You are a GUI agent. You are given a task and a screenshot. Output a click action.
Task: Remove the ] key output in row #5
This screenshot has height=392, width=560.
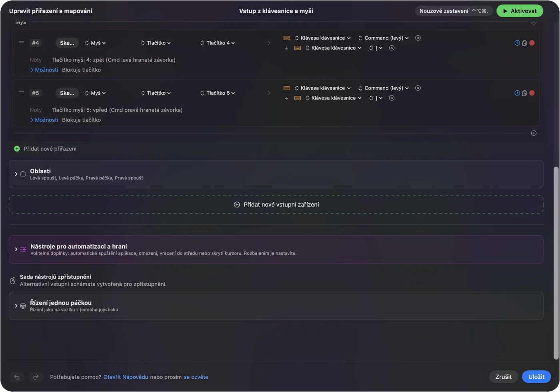pyautogui.click(x=392, y=98)
